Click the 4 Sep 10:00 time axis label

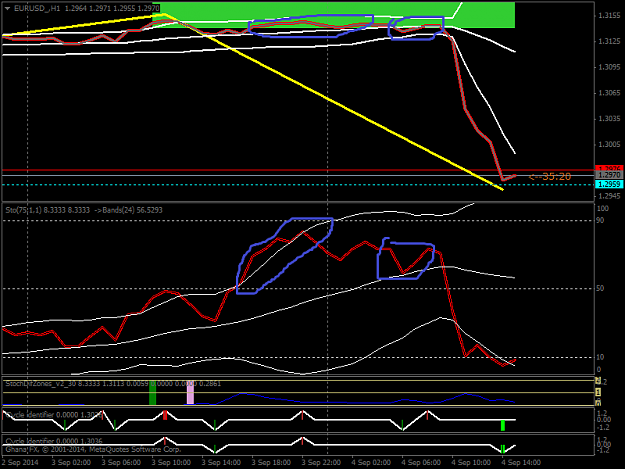tap(471, 463)
